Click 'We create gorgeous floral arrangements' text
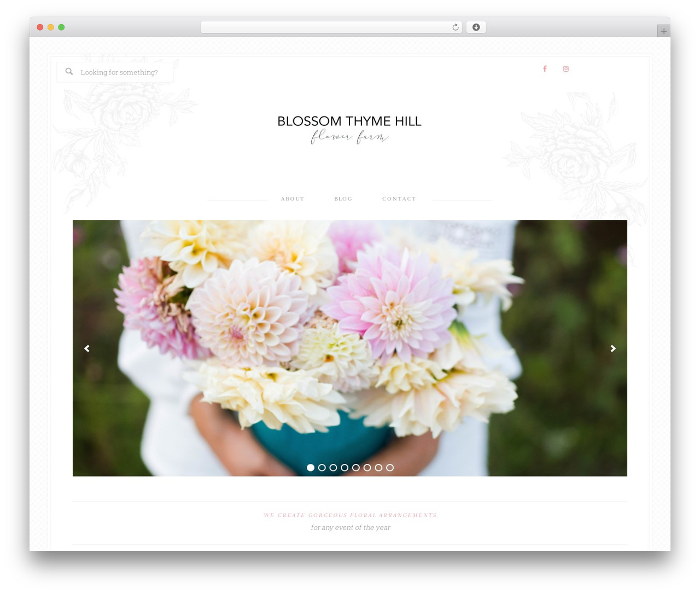The image size is (700, 593). (350, 515)
